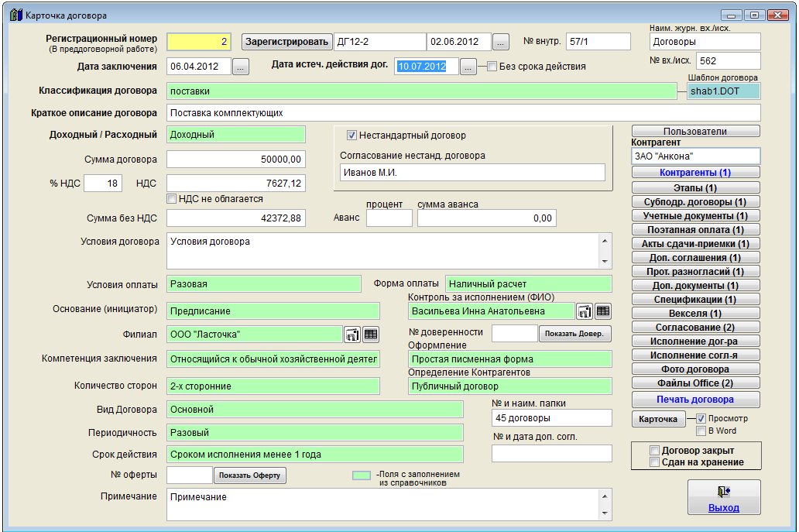
Task: Open the Условия оплаты field showing Разовая
Action: click(x=263, y=284)
